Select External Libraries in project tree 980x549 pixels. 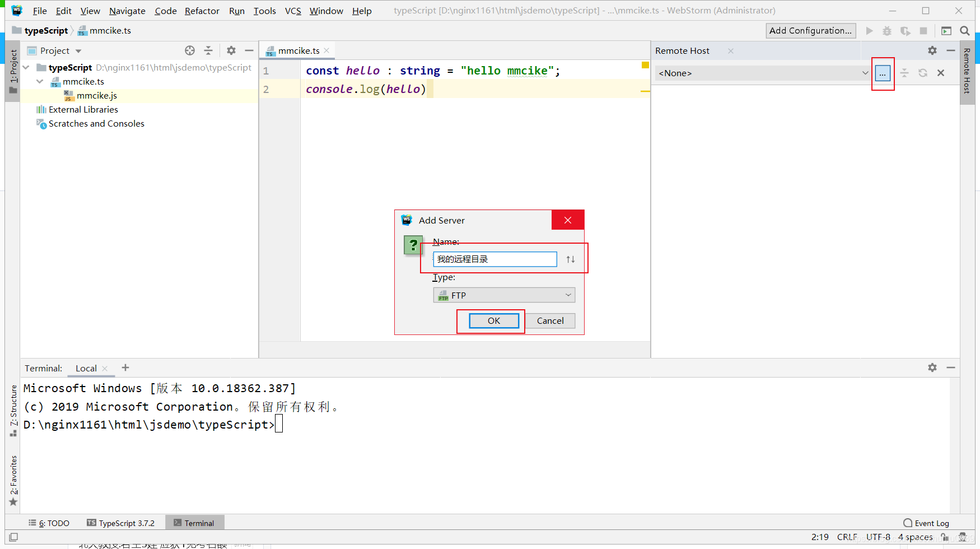point(83,110)
